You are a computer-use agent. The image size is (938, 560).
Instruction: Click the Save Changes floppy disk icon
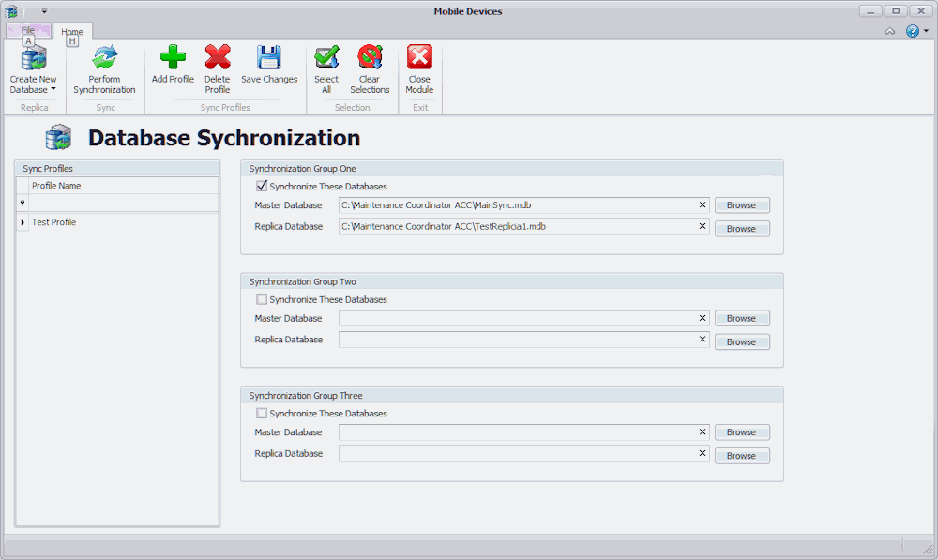(x=269, y=58)
